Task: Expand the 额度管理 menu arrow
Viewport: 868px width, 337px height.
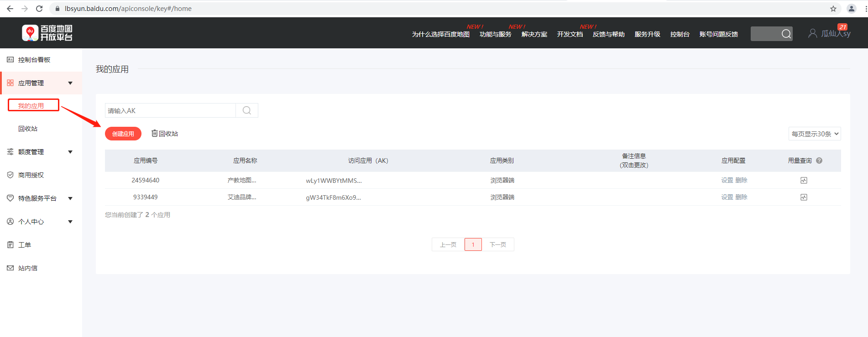Action: (x=70, y=152)
